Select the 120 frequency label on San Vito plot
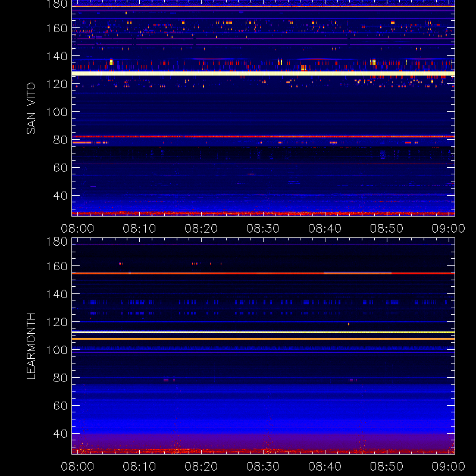This screenshot has width=476, height=476. [57, 84]
